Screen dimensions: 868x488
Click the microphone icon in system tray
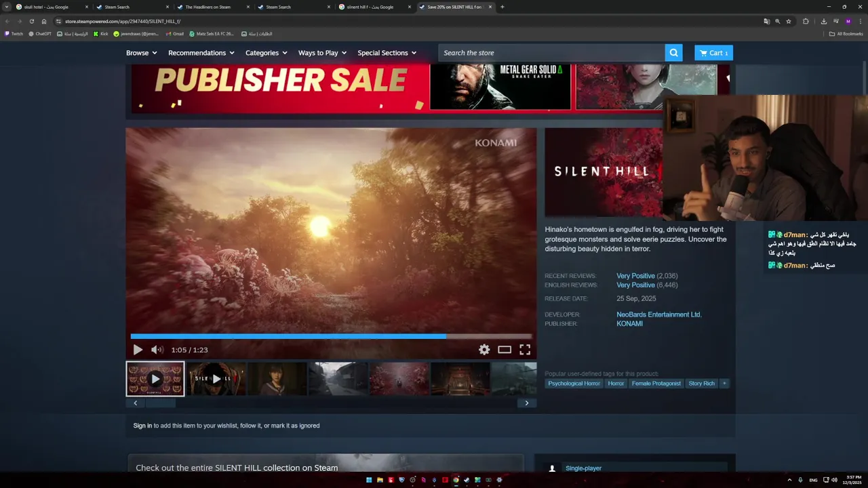click(800, 480)
